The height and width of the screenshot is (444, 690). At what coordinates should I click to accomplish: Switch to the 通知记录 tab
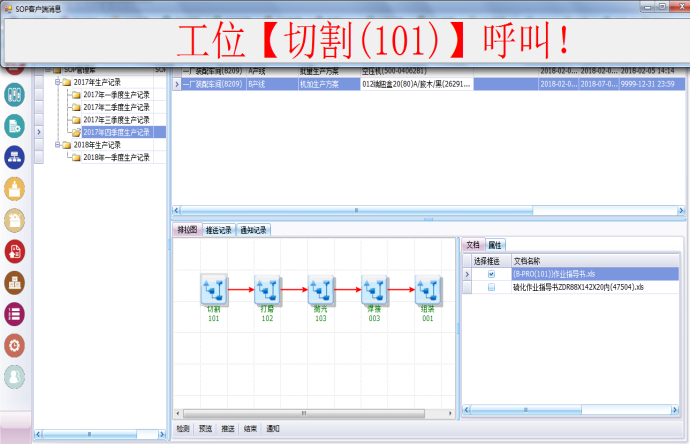click(x=253, y=230)
